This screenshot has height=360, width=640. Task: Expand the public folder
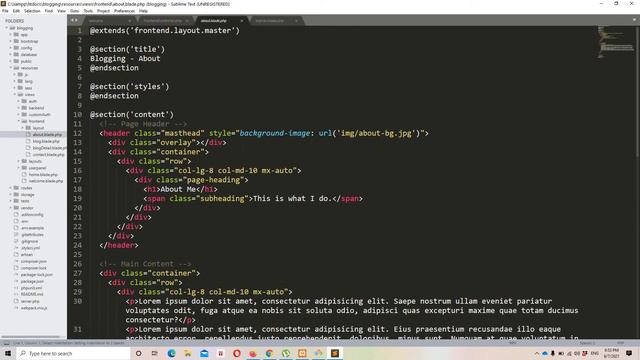click(11, 61)
